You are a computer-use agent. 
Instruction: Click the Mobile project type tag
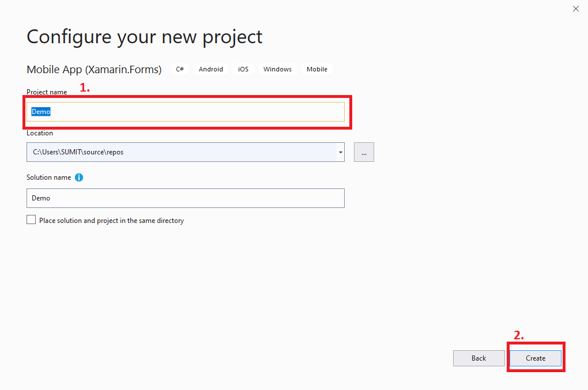316,69
